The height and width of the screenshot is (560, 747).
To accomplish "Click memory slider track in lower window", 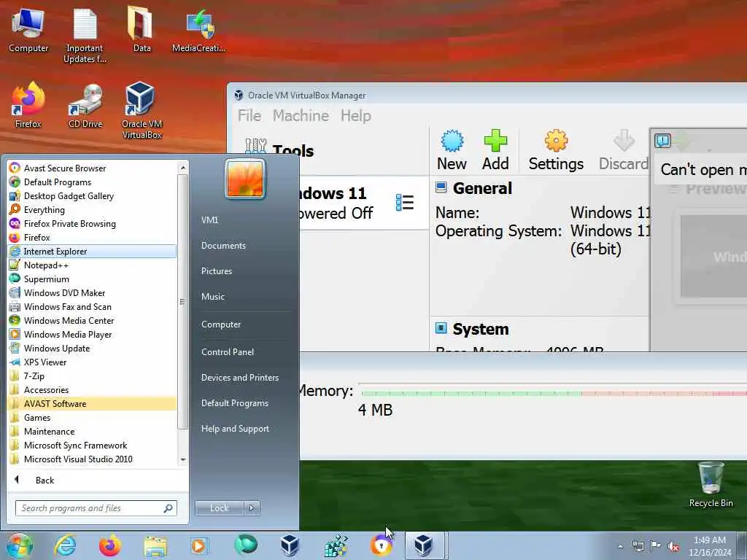I will point(554,393).
